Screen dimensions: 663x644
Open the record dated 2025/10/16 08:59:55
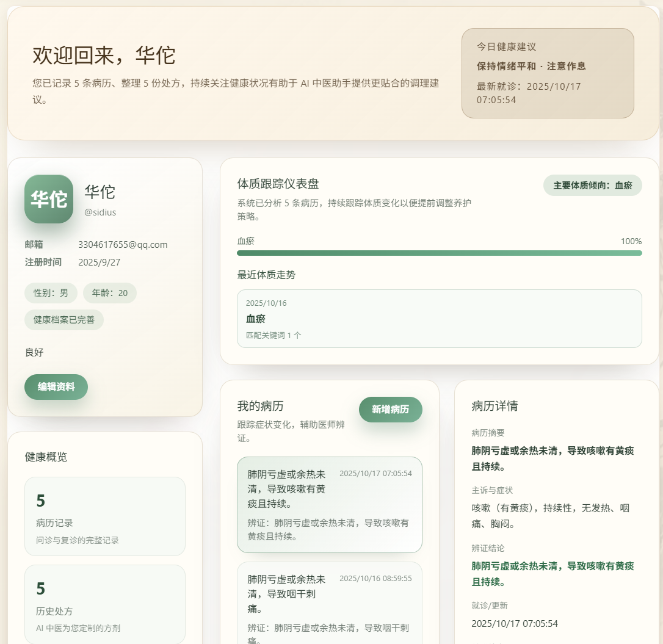(x=329, y=604)
